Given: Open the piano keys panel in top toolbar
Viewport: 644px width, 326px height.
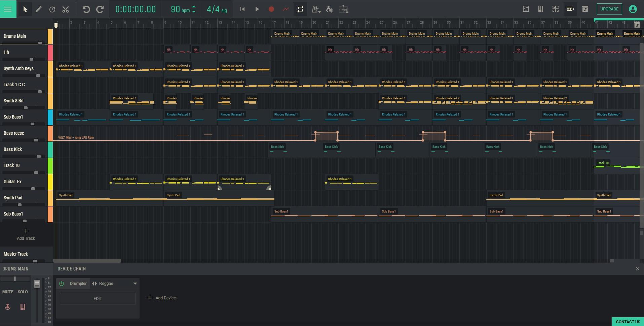Looking at the screenshot, I should (541, 9).
